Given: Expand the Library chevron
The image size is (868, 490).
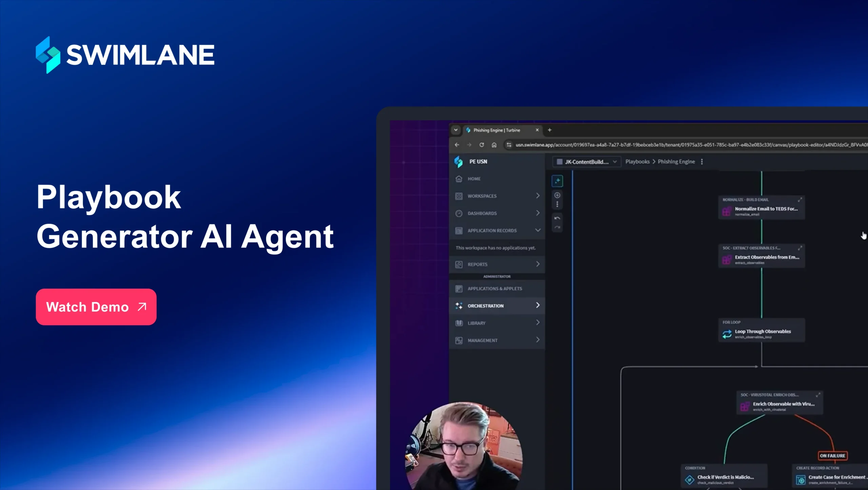Looking at the screenshot, I should 538,323.
